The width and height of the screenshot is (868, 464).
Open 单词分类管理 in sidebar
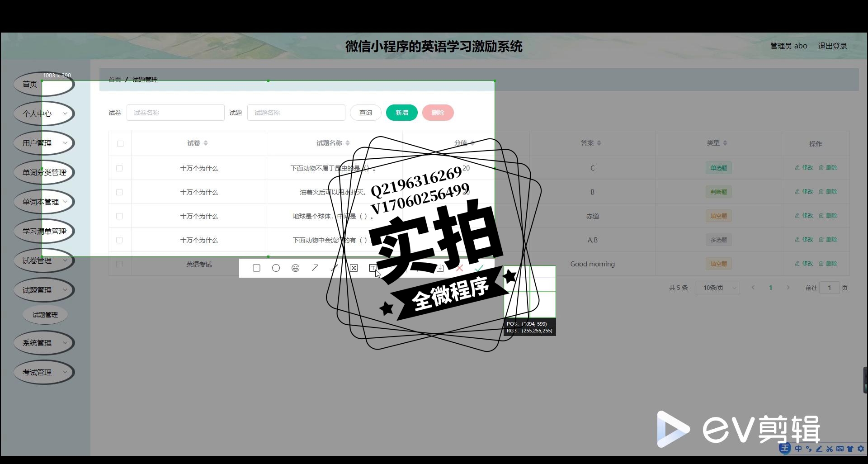(44, 172)
